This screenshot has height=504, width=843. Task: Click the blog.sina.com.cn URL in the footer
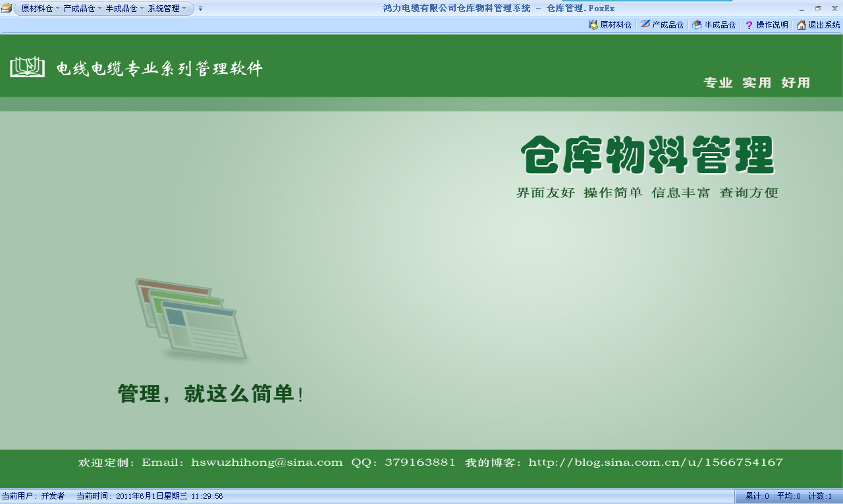[x=655, y=463]
